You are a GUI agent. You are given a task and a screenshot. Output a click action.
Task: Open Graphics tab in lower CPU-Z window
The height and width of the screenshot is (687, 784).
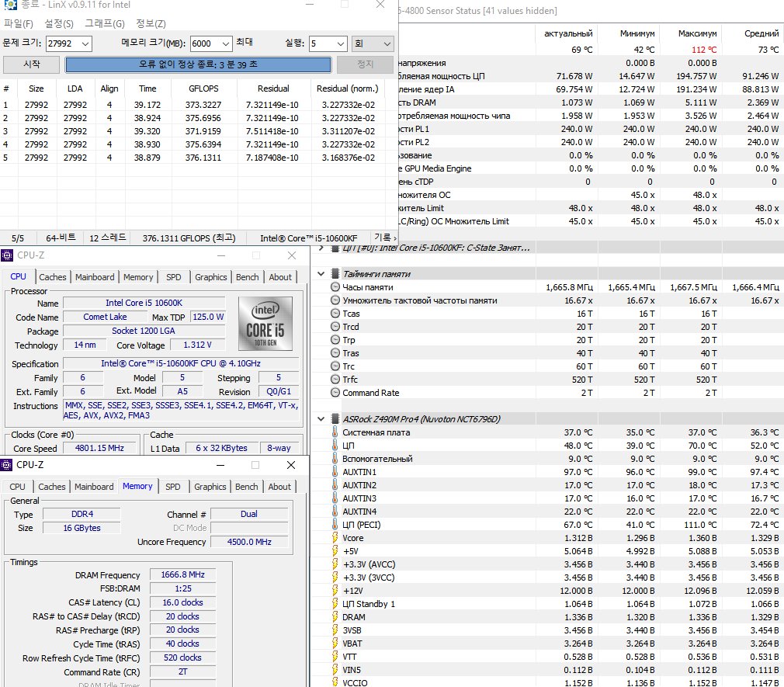[210, 487]
